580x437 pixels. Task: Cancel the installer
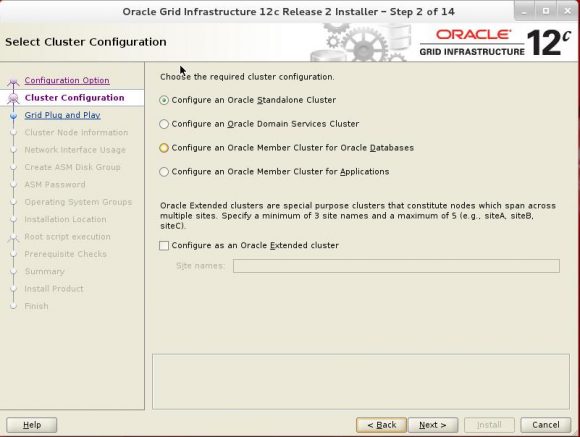545,425
